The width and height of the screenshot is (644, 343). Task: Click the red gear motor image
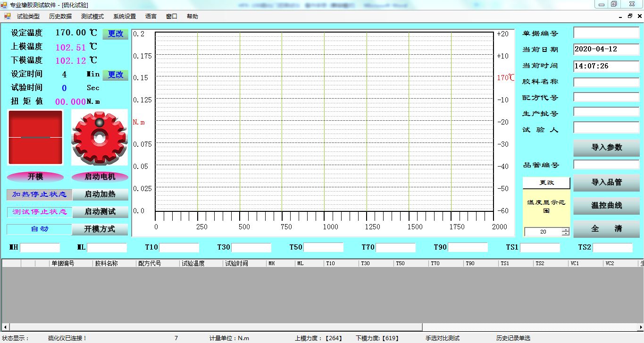(100, 137)
